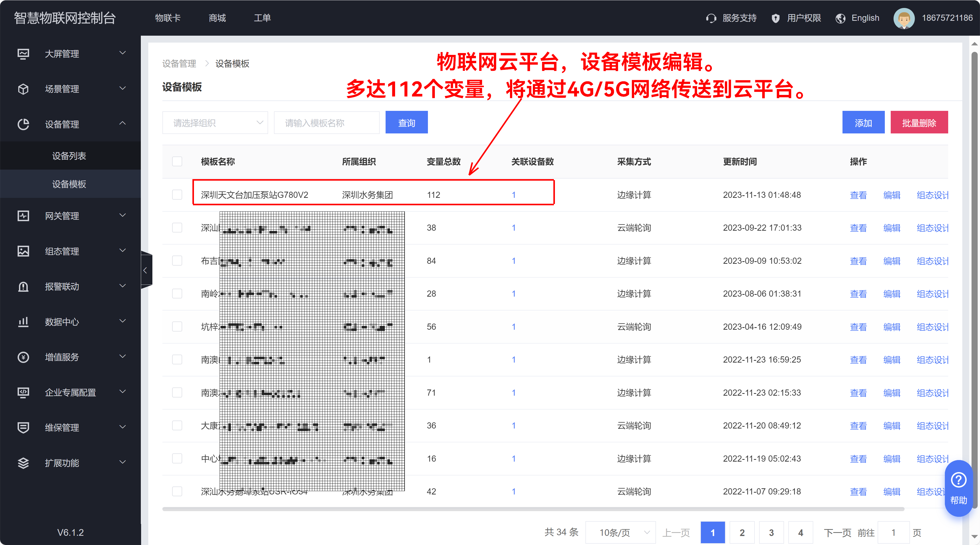Image resolution: width=980 pixels, height=545 pixels.
Task: Click the 增值服务 yen coin icon
Action: (23, 357)
